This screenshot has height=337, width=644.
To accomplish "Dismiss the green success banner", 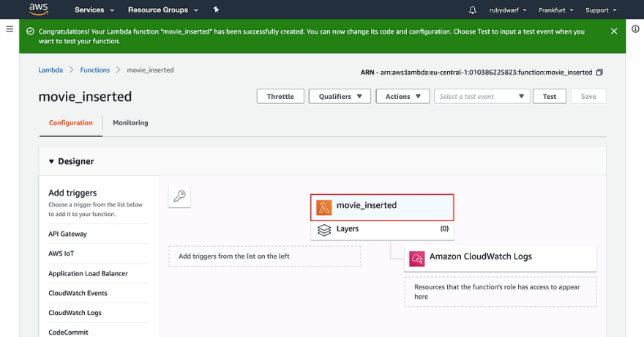I will coord(613,32).
